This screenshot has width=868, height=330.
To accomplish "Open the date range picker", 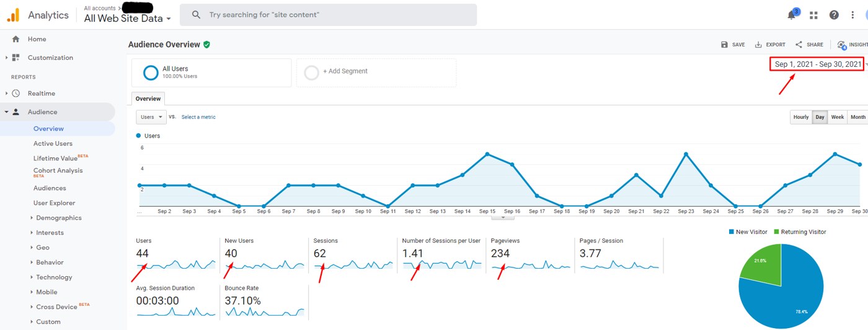I will pyautogui.click(x=818, y=64).
